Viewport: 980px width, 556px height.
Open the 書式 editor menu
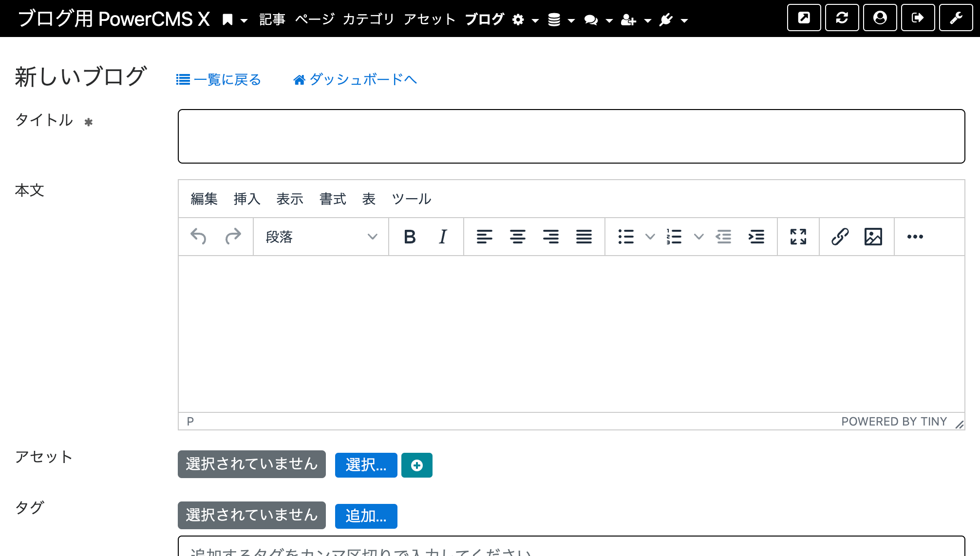[x=333, y=199]
